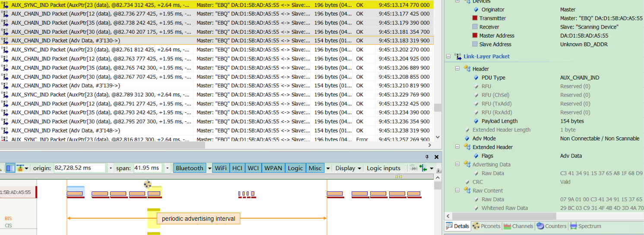
Task: Toggle the WiFi filter button
Action: [220, 168]
